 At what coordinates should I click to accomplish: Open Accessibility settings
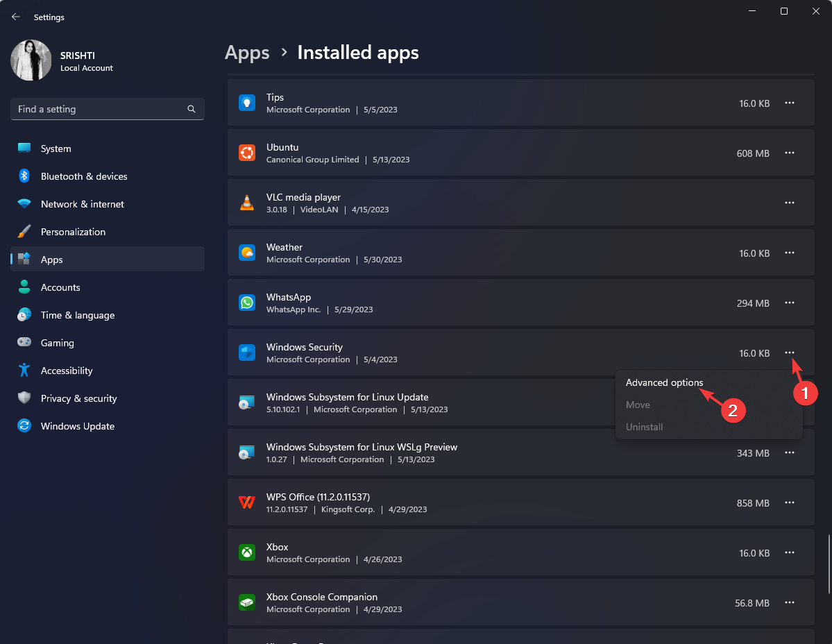tap(107, 371)
